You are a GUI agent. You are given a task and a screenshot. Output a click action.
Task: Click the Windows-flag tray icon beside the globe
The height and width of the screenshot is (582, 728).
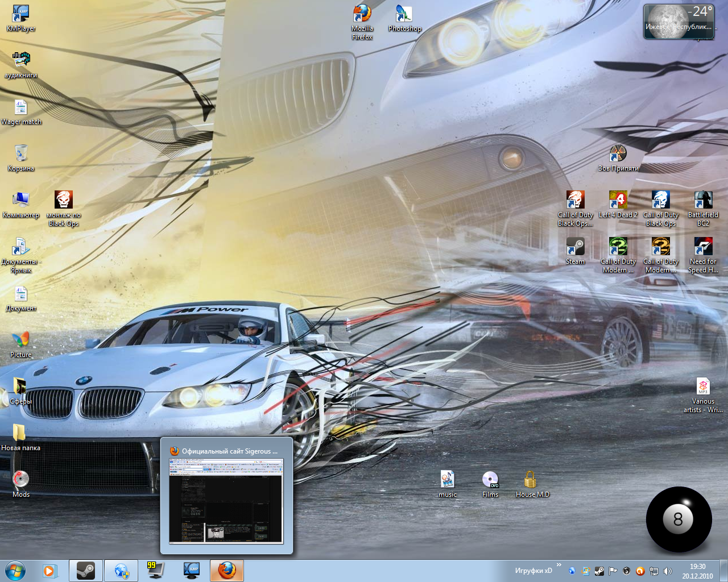point(585,571)
